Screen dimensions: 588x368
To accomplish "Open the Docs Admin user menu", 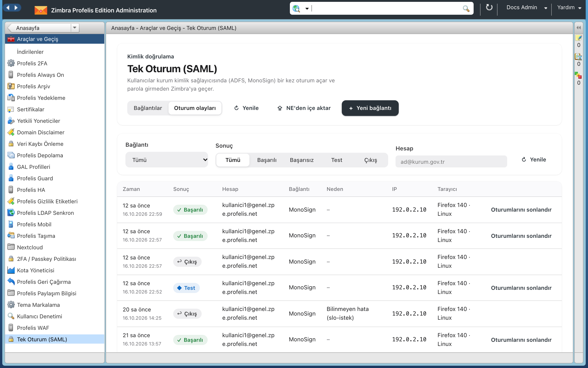I will (526, 8).
